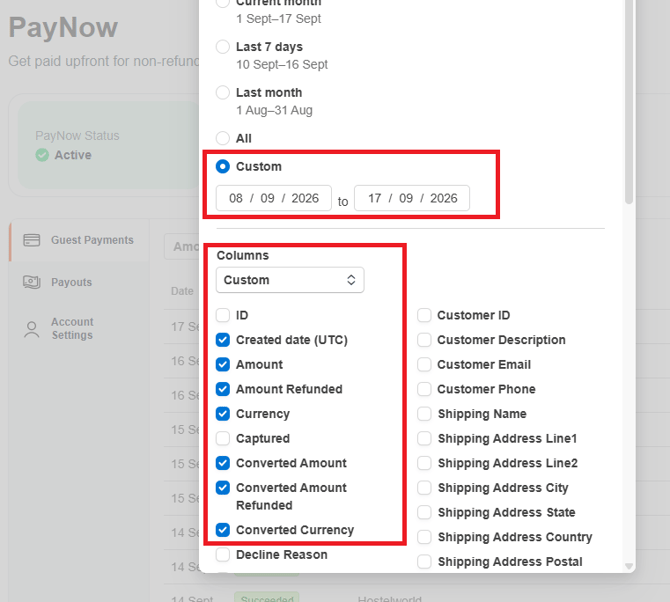Untick the Amount column checkbox
Image resolution: width=670 pixels, height=602 pixels.
point(223,364)
